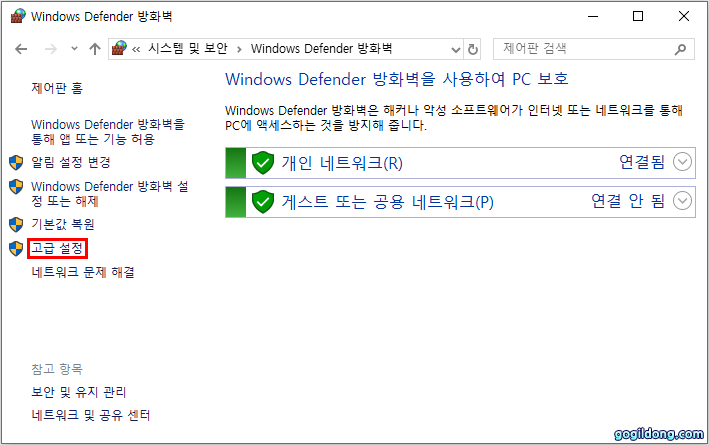The width and height of the screenshot is (709, 445).
Task: Open the recent locations dropdown arrow
Action: click(x=75, y=48)
